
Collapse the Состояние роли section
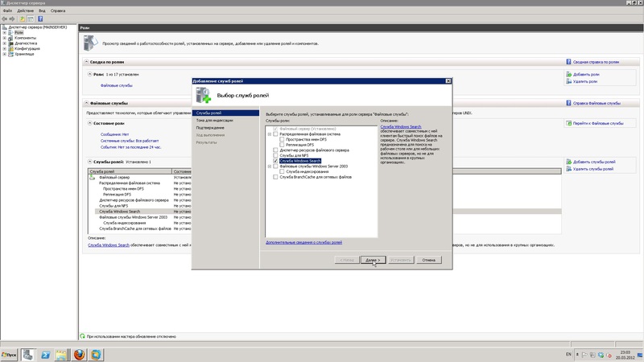coord(90,123)
